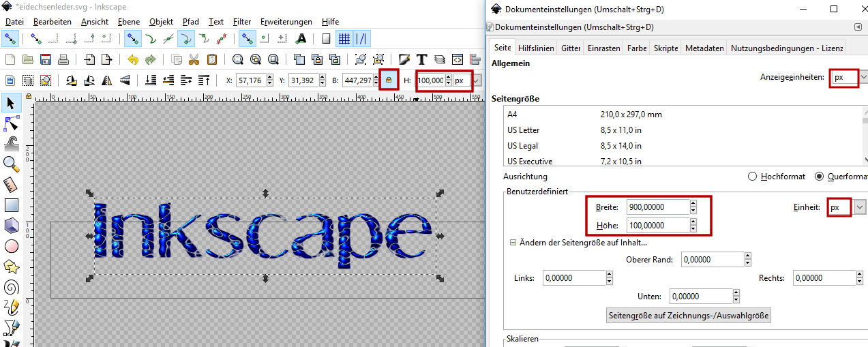Open the Einheit unit dropdown
The width and height of the screenshot is (868, 347).
(x=859, y=207)
